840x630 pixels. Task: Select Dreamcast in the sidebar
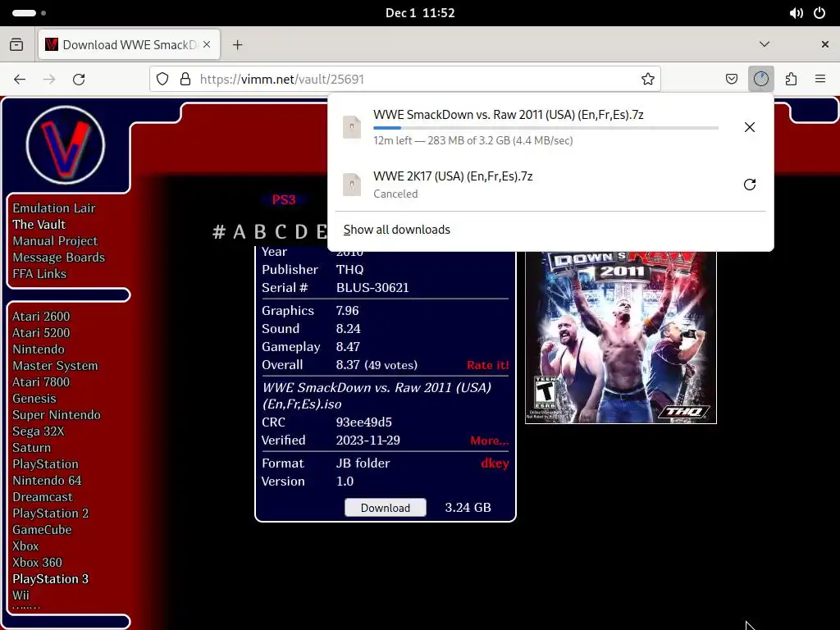click(x=43, y=497)
